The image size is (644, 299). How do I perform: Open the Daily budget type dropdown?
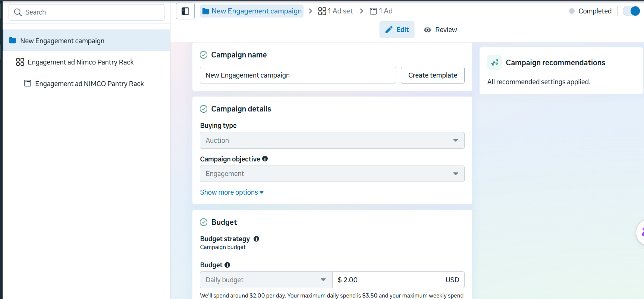[x=266, y=280]
